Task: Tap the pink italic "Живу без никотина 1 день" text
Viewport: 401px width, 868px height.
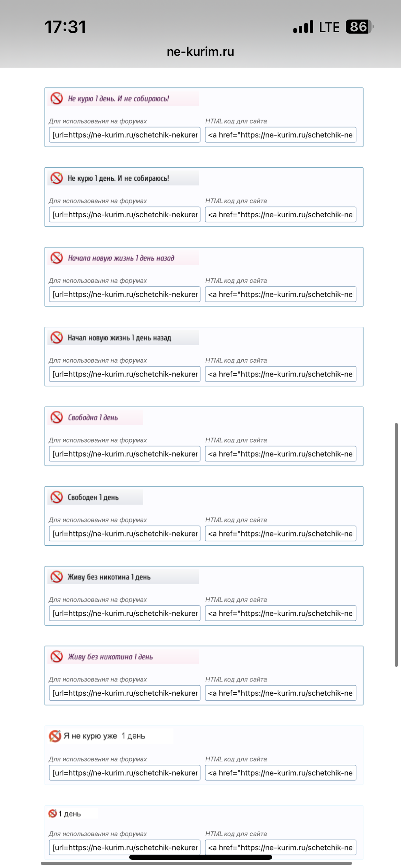Action: point(110,657)
